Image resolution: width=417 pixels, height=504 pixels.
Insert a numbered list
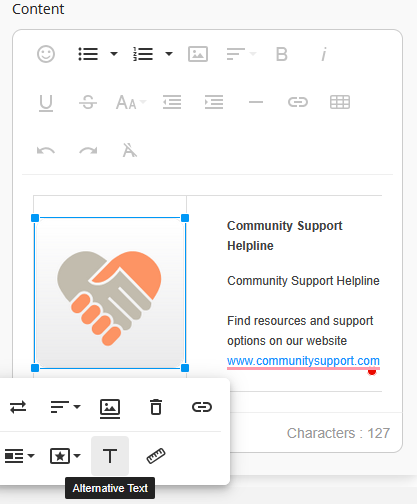143,54
